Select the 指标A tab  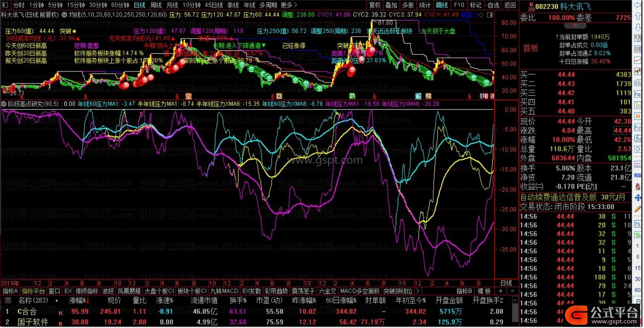pos(10,291)
